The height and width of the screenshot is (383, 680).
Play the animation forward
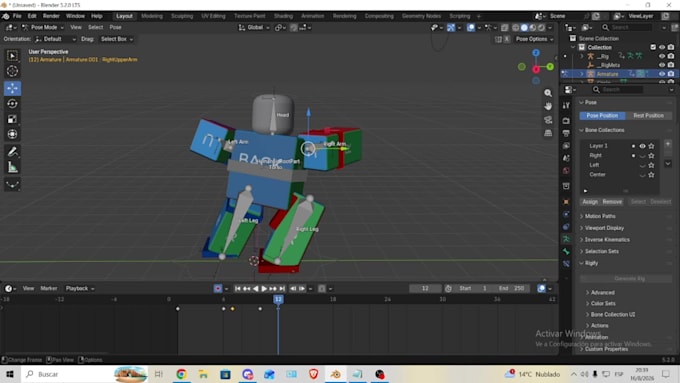point(264,288)
